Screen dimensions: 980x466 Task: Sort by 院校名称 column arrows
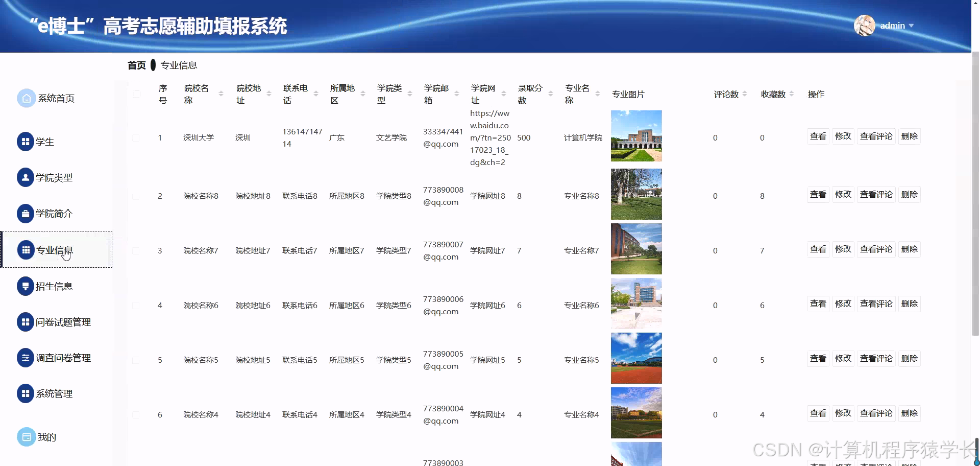pyautogui.click(x=221, y=94)
